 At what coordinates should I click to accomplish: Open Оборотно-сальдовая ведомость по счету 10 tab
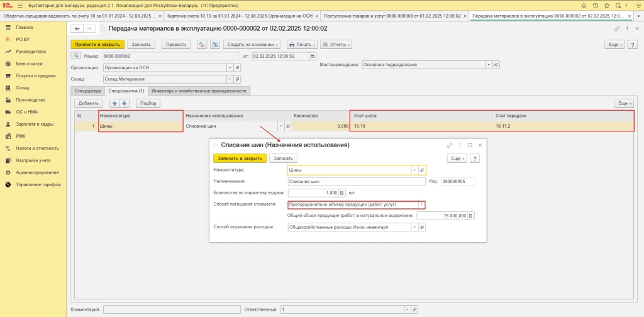pyautogui.click(x=78, y=16)
